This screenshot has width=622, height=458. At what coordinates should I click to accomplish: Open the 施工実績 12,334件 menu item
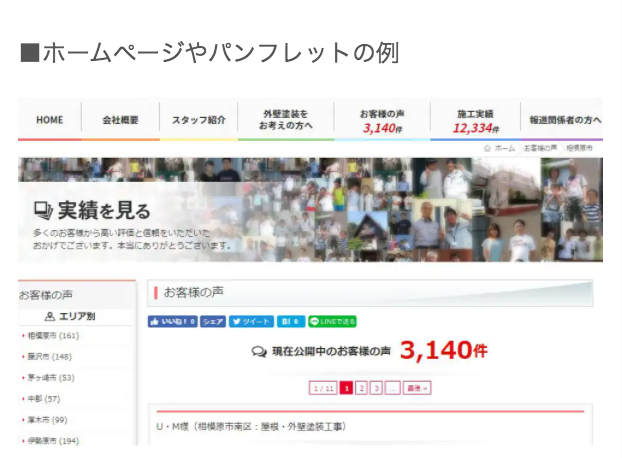pos(476,121)
